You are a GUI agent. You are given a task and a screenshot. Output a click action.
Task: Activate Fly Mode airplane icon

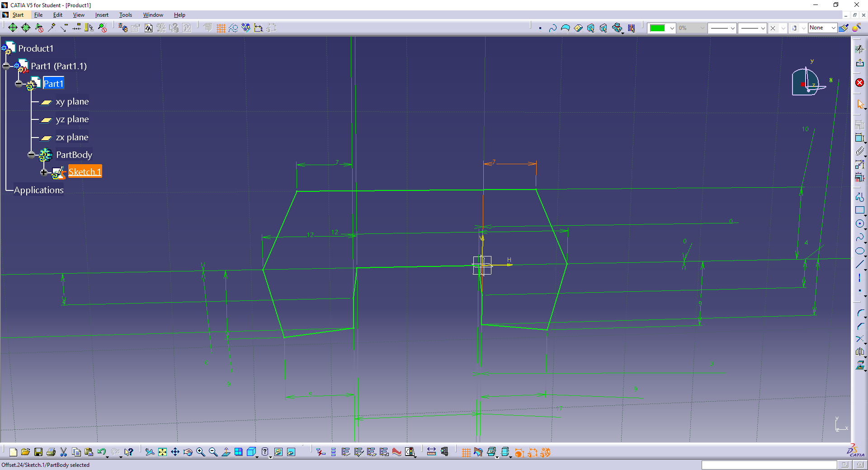(150, 452)
